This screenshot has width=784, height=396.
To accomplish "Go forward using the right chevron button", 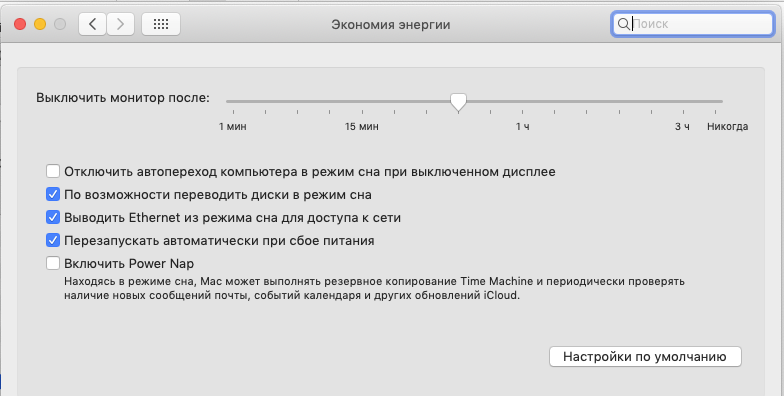I will [x=120, y=24].
